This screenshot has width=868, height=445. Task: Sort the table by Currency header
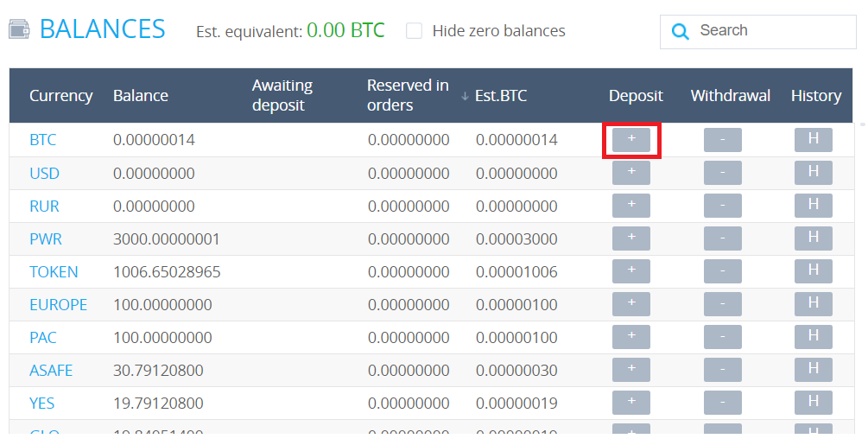(60, 96)
